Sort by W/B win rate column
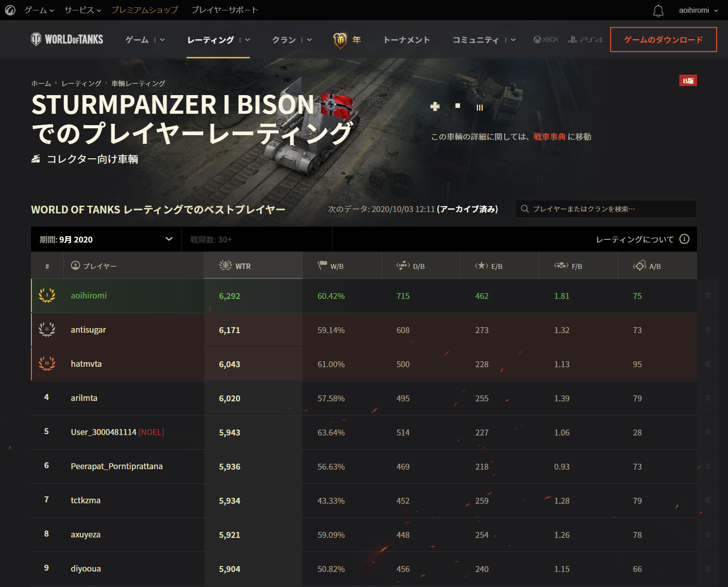Viewport: 728px width, 587px height. point(342,266)
